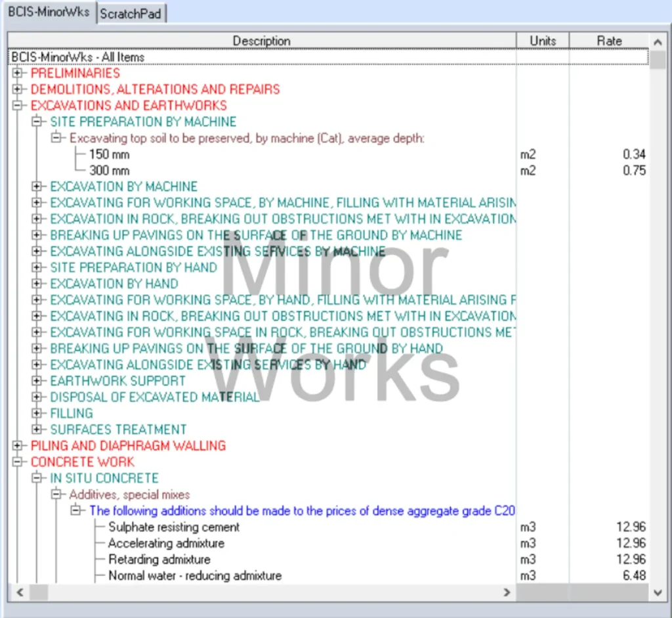Click the horizontal scrollbar right arrow
Screen dimensions: 672x618
[507, 592]
